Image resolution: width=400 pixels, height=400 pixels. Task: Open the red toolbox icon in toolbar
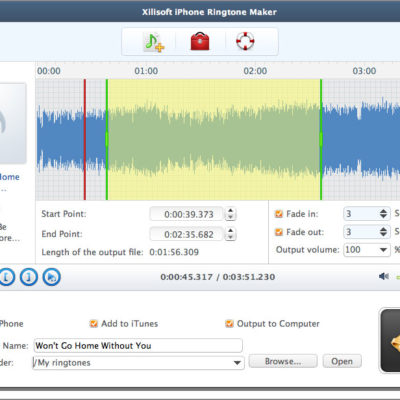point(200,41)
